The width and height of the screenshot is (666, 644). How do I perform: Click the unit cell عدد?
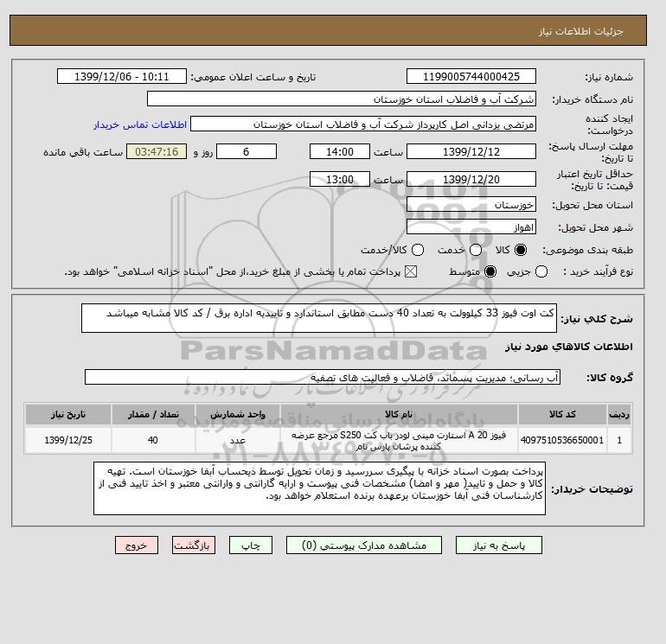coord(238,440)
